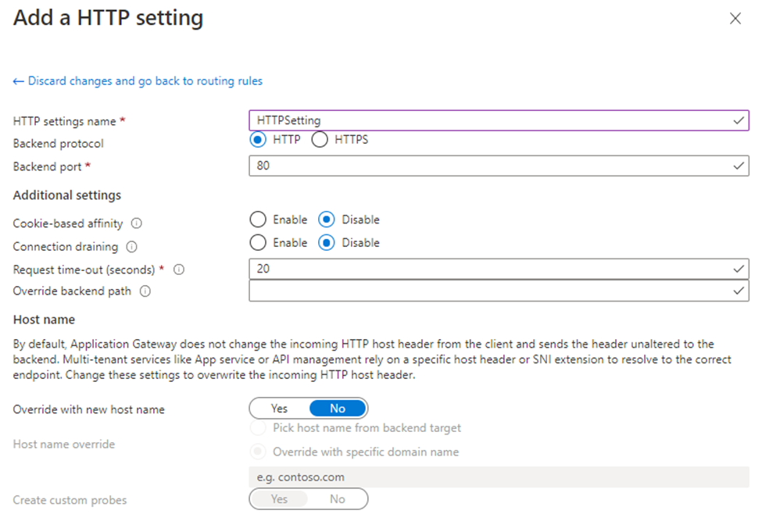This screenshot has height=532, width=762.
Task: Disable Cookie-based affinity
Action: tap(327, 220)
